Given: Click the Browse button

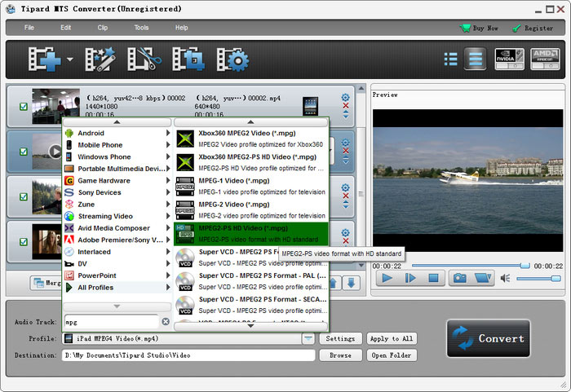Looking at the screenshot, I should point(340,355).
